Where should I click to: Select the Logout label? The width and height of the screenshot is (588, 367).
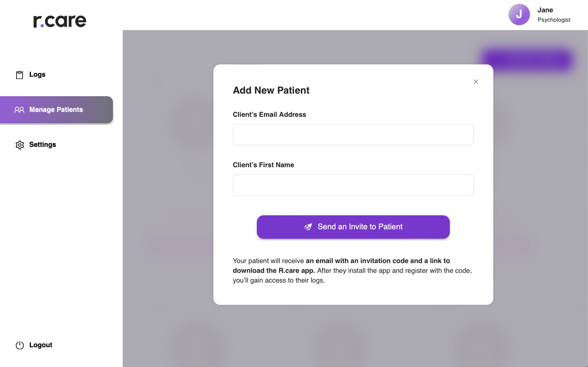(41, 345)
